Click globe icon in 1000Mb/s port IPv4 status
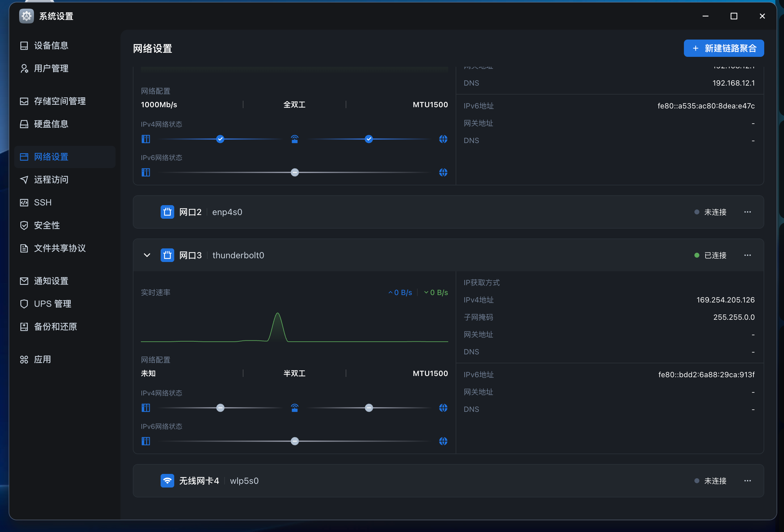This screenshot has height=532, width=784. [443, 139]
